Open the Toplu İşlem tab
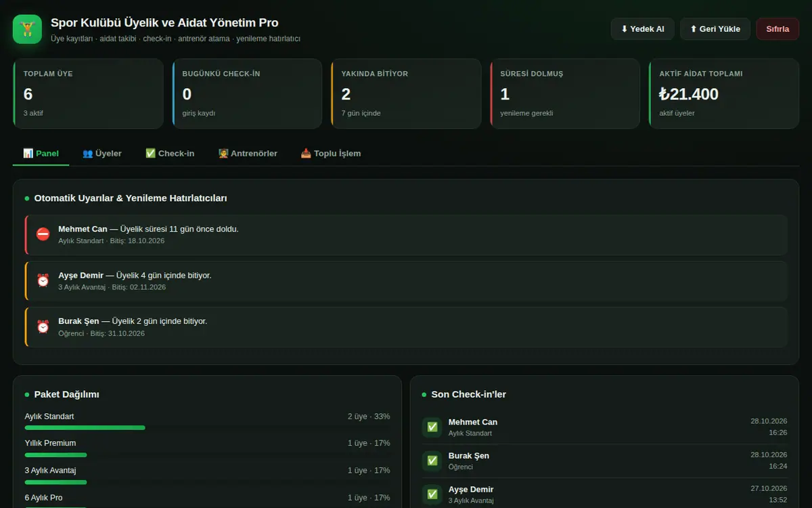 click(x=331, y=153)
